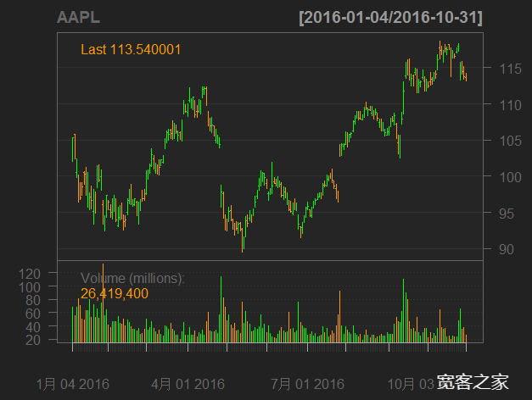The width and height of the screenshot is (532, 400).
Task: Click the 4月 01 2016 date label
Action: coord(188,385)
